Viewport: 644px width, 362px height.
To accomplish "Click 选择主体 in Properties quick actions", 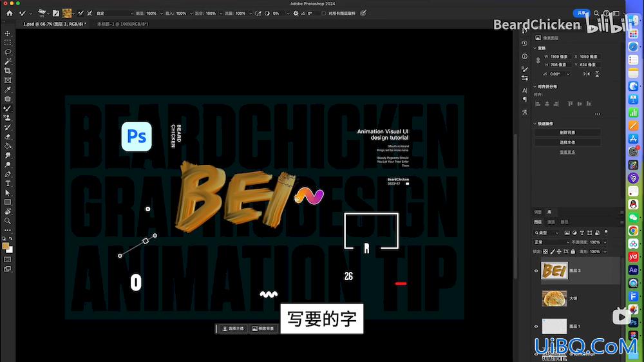I will [x=567, y=142].
